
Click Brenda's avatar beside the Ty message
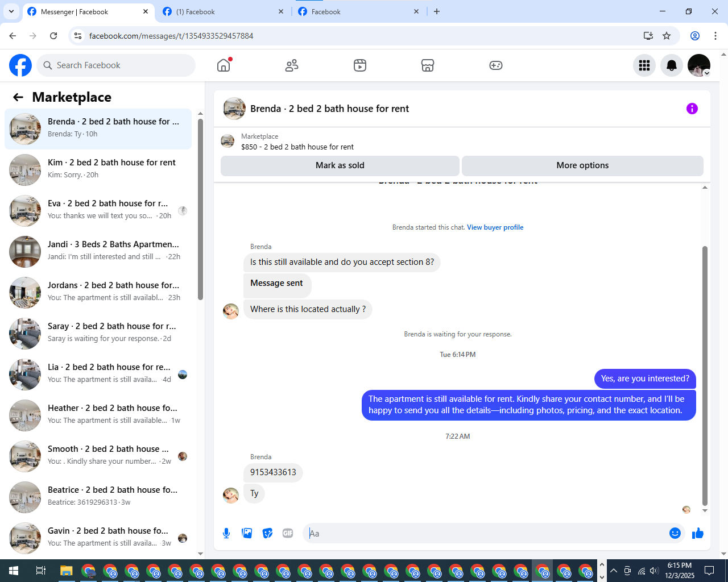[x=231, y=496]
